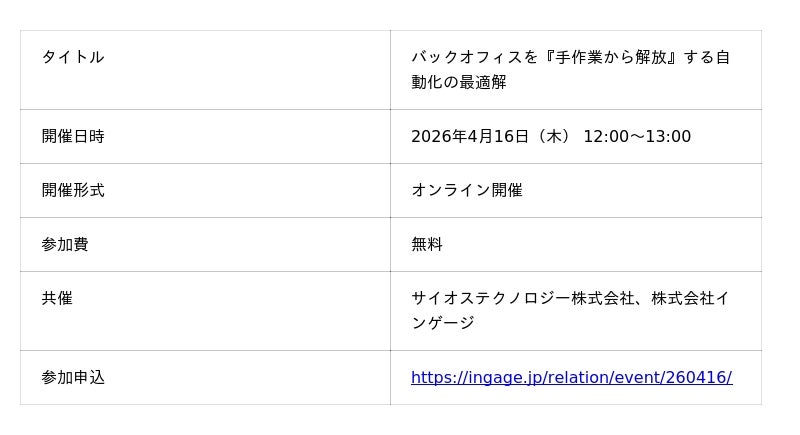Click the 2026年 year text
The image size is (800, 435).
tap(435, 136)
